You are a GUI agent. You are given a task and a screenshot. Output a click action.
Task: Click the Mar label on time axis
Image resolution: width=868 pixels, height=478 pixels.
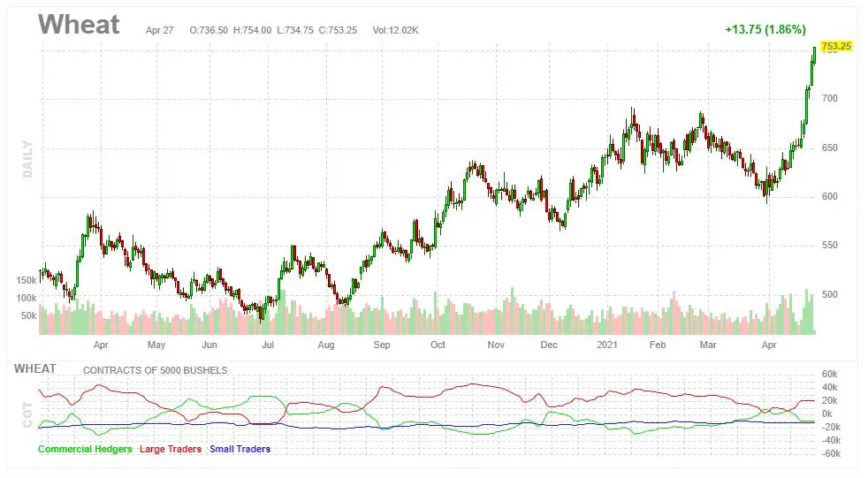[x=708, y=345]
